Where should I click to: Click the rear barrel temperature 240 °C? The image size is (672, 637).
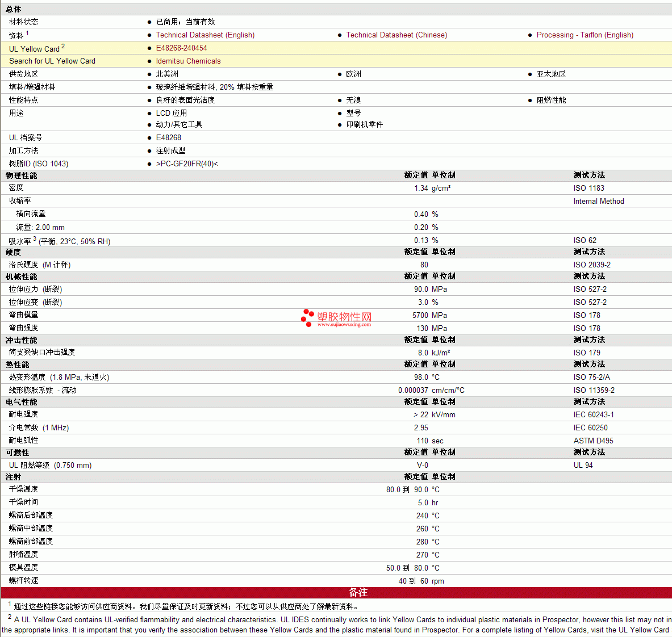428,516
